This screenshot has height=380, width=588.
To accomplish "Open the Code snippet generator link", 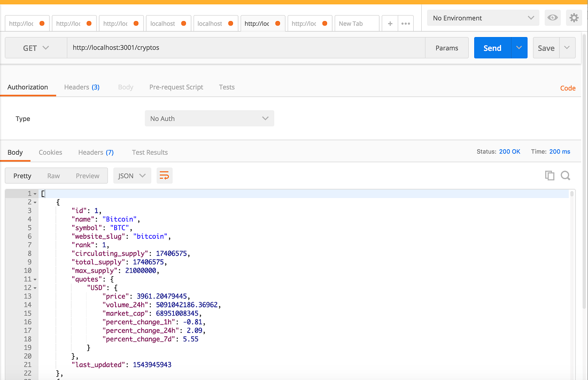I will click(x=567, y=88).
